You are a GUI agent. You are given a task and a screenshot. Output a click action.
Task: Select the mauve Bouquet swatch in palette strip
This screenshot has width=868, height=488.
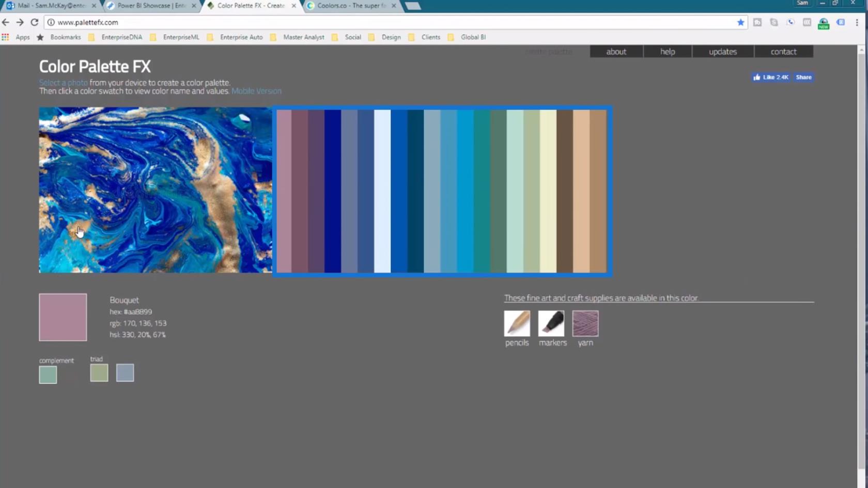coord(284,191)
